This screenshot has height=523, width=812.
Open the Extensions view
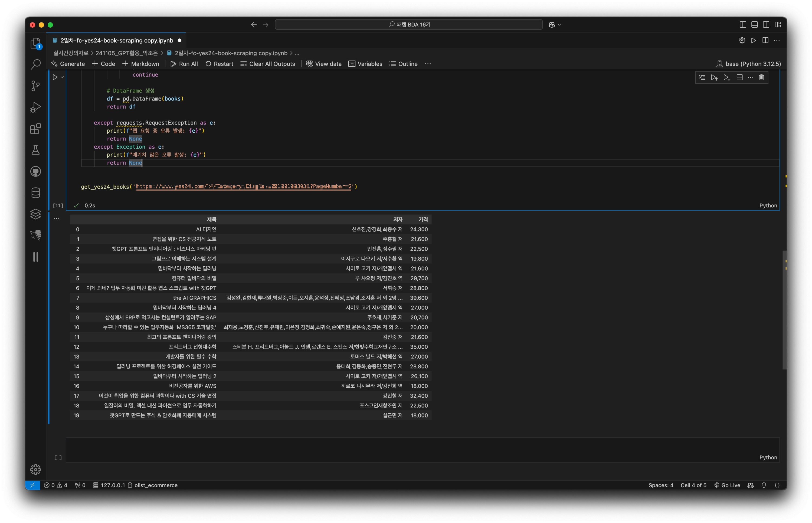36,129
